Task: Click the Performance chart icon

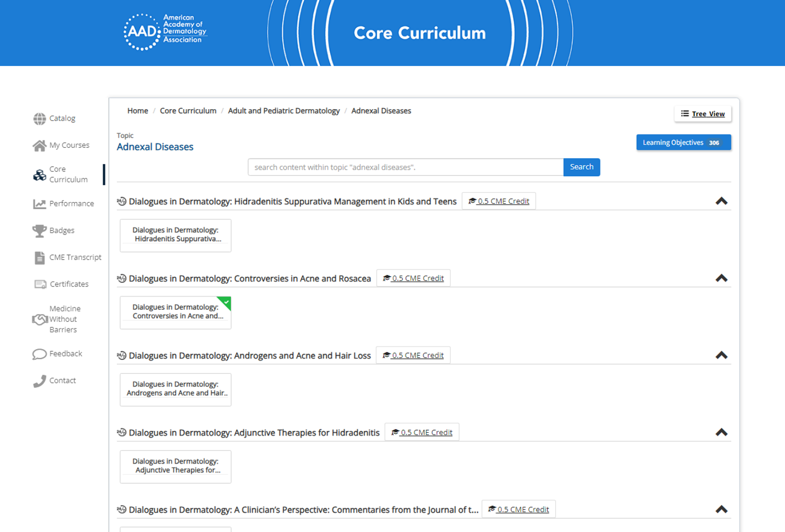Action: [40, 204]
